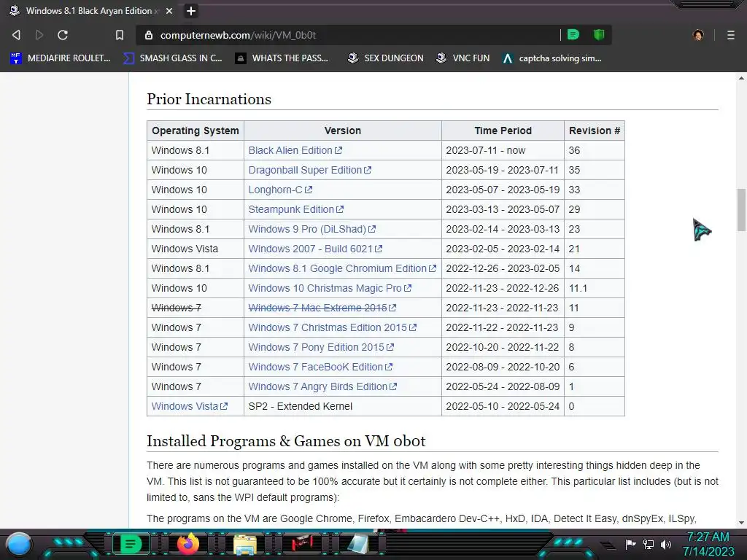The height and width of the screenshot is (560, 747).
Task: Click the Time Period column header
Action: 503,131
